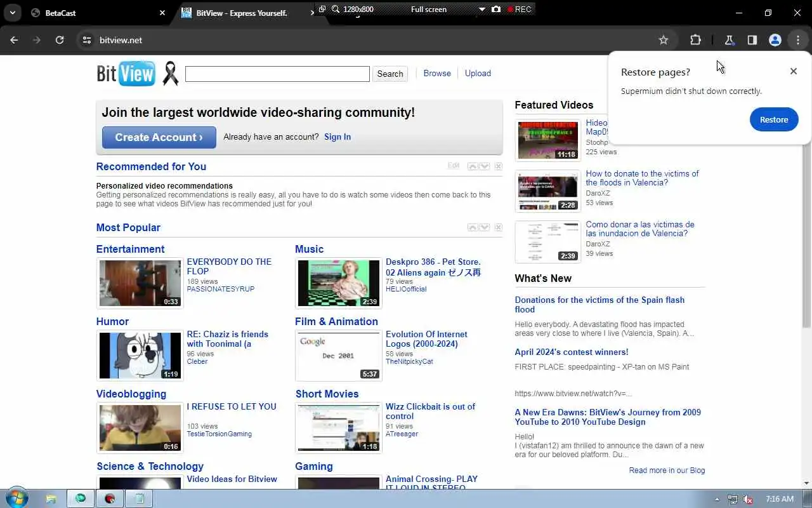The image size is (812, 508).
Task: Open Como donar a las victimas link
Action: (640, 229)
